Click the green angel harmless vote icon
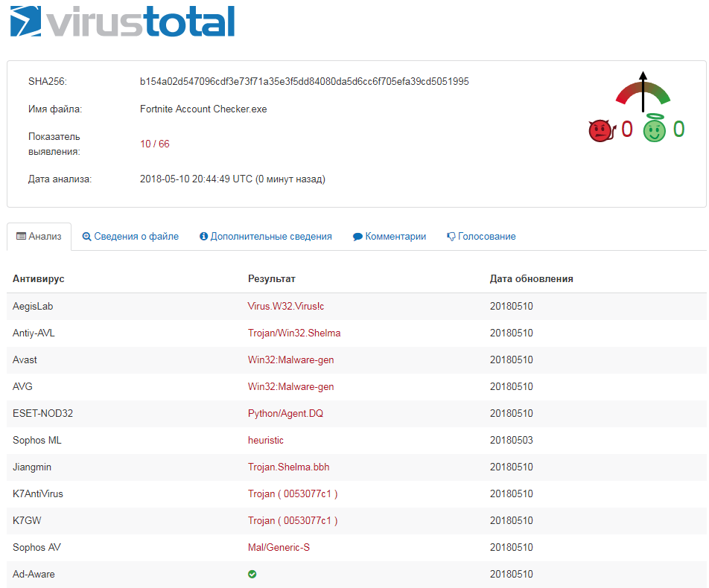Image resolution: width=709 pixels, height=588 pixels. [x=655, y=128]
